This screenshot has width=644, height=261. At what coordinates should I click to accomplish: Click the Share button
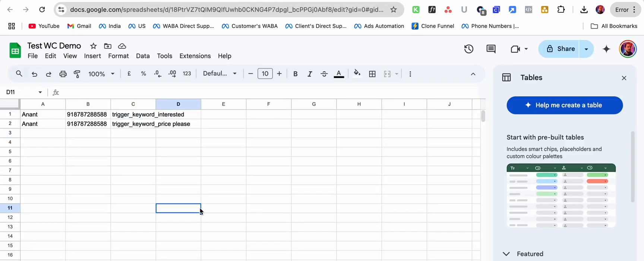pos(559,49)
